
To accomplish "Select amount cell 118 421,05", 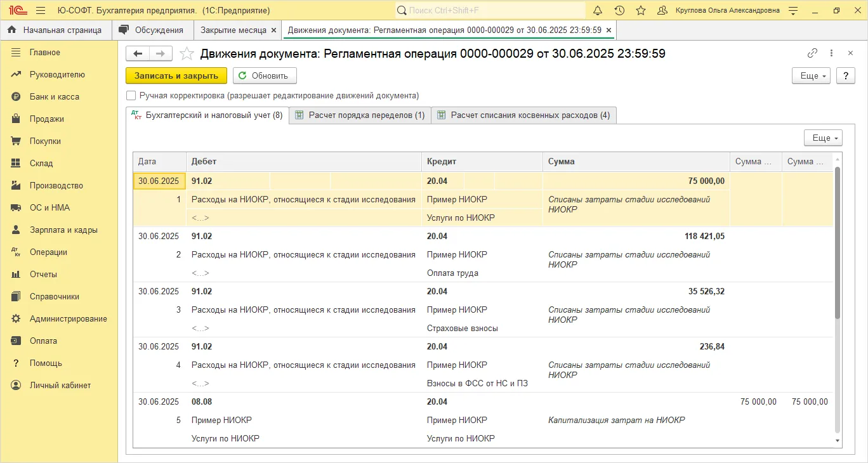I will (x=636, y=237).
